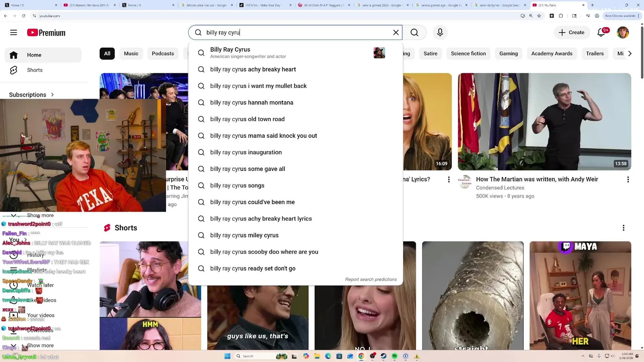The height and width of the screenshot is (362, 644).
Task: Open 1Password from the taskbar
Action: coord(406,356)
